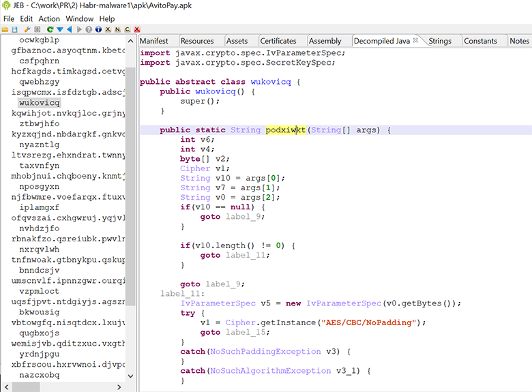This screenshot has width=532, height=392.
Task: Click the question mark help icon
Action: (x=89, y=29)
